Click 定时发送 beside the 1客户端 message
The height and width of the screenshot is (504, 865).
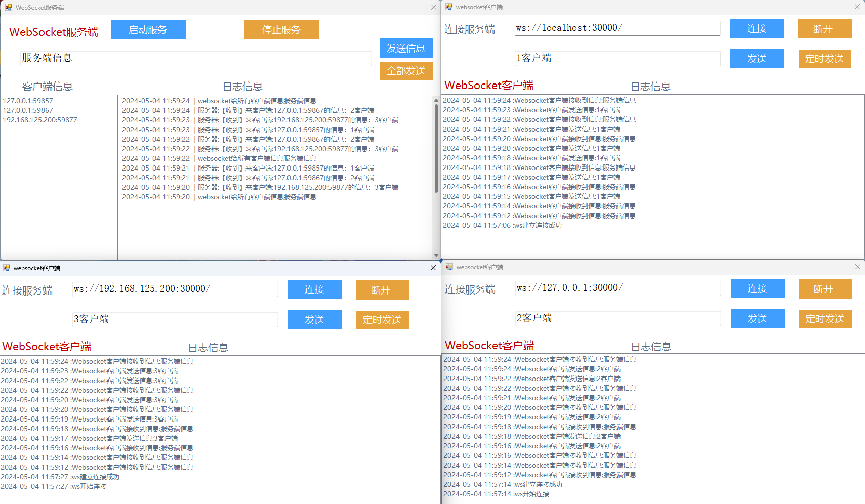[x=825, y=59]
